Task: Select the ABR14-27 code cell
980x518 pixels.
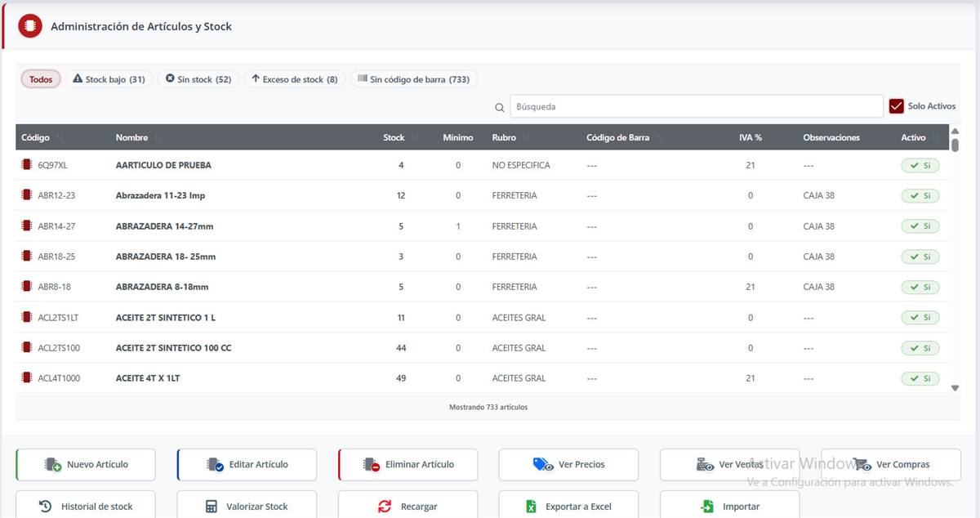Action: coord(56,226)
